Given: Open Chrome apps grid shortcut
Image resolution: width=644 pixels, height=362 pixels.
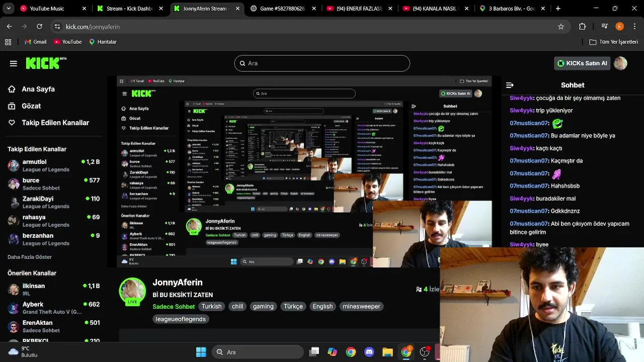Looking at the screenshot, I should tap(8, 42).
